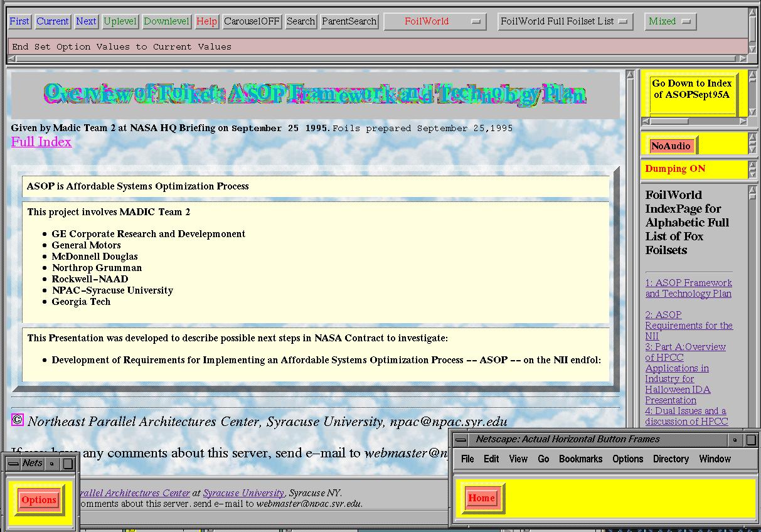The width and height of the screenshot is (761, 532).
Task: Click the Uplevel button
Action: [120, 21]
